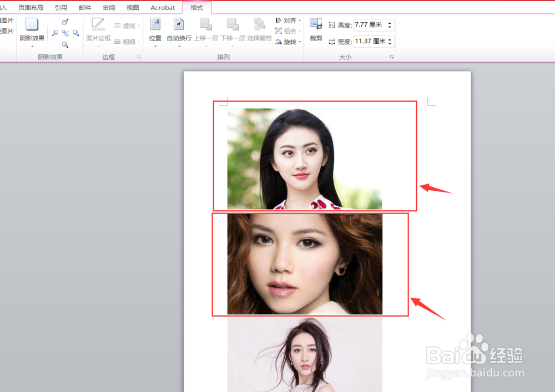Screen dimensions: 555x392
Task: Switch to the 引用 tab
Action: pyautogui.click(x=61, y=7)
